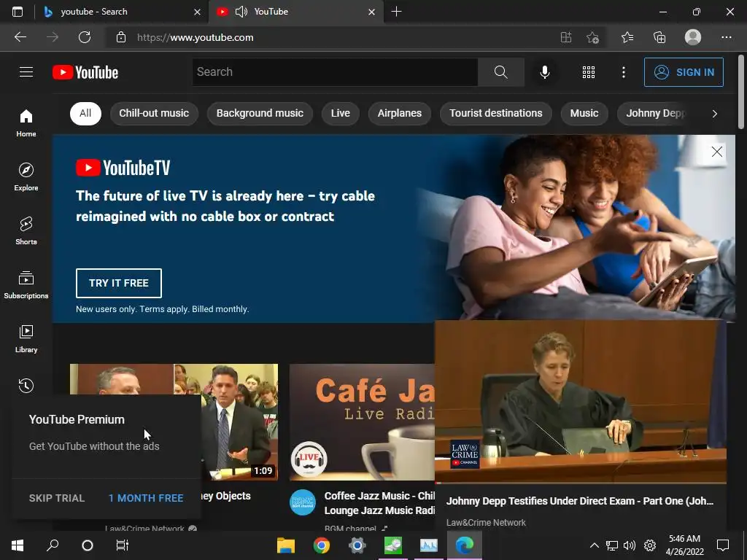This screenshot has height=560, width=747.
Task: Open the YouTube hamburger guide menu
Action: (x=26, y=72)
